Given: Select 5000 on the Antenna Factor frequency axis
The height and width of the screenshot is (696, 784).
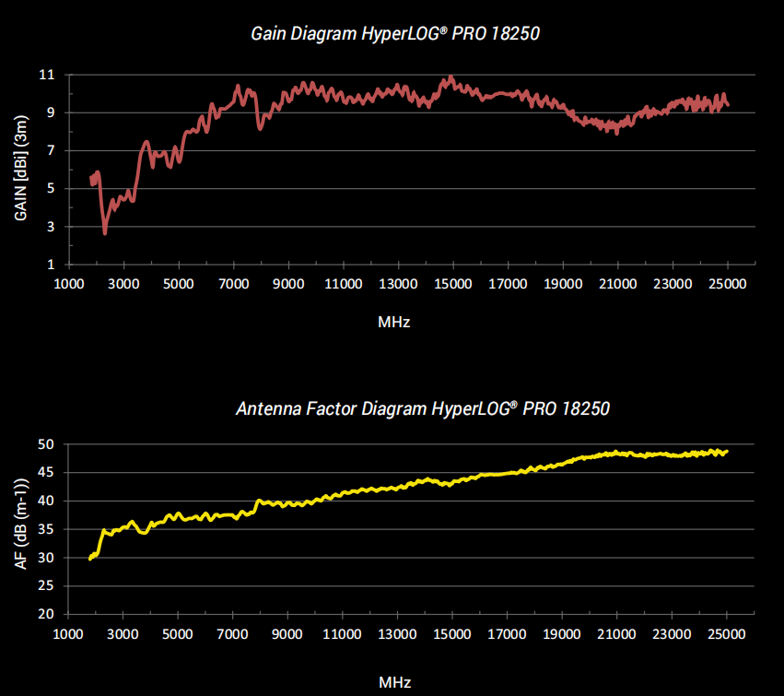Looking at the screenshot, I should click(x=178, y=634).
